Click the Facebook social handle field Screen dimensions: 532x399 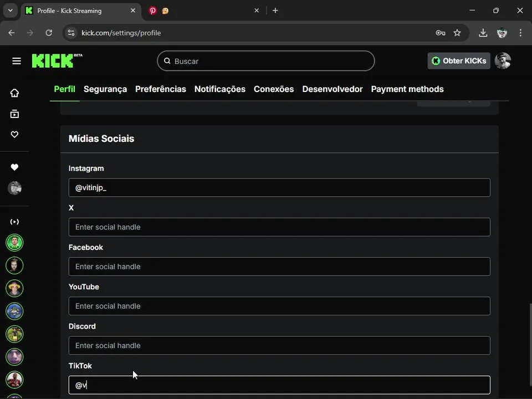click(279, 267)
